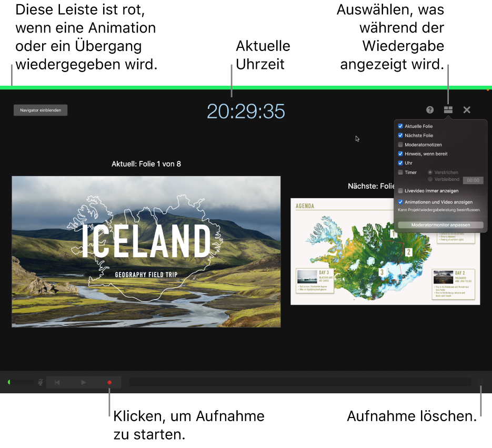Image resolution: width=492 pixels, height=448 pixels.
Task: Toggle the Aktuelle Folie checkbox
Action: (400, 126)
